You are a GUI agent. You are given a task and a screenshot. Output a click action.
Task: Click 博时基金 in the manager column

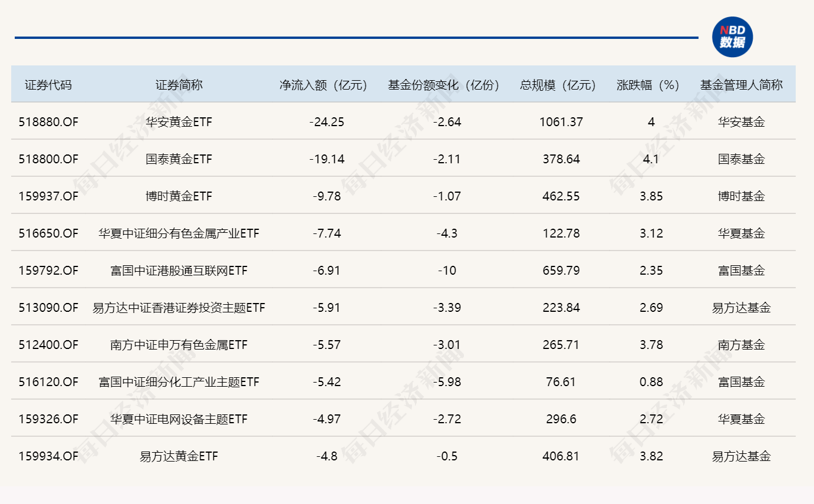point(741,196)
